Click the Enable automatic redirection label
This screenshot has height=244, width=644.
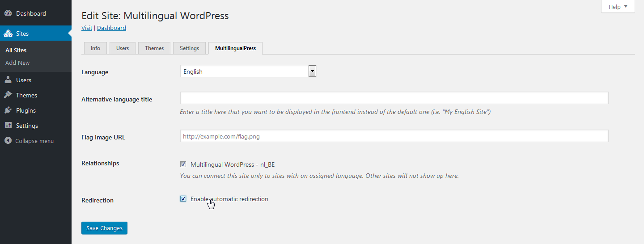point(229,199)
